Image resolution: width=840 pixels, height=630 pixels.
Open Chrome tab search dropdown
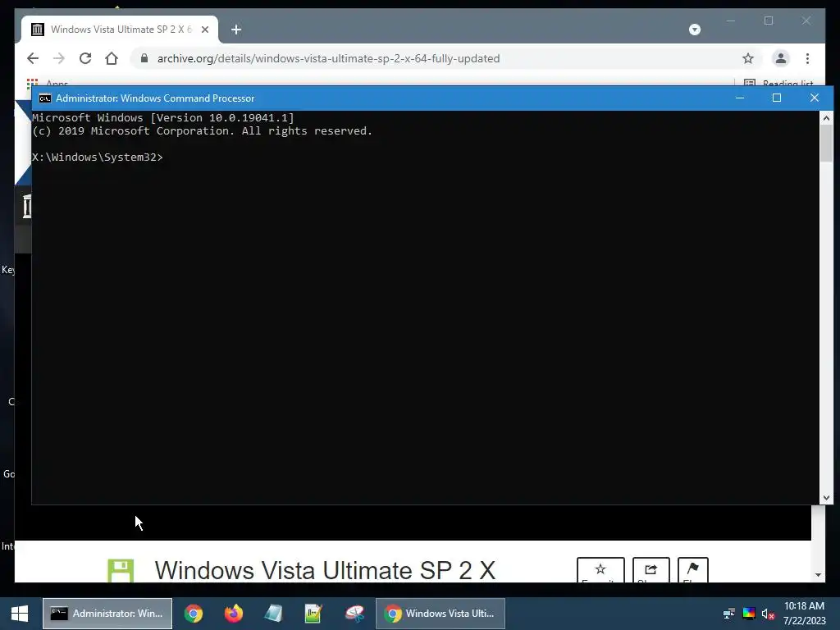coord(694,30)
